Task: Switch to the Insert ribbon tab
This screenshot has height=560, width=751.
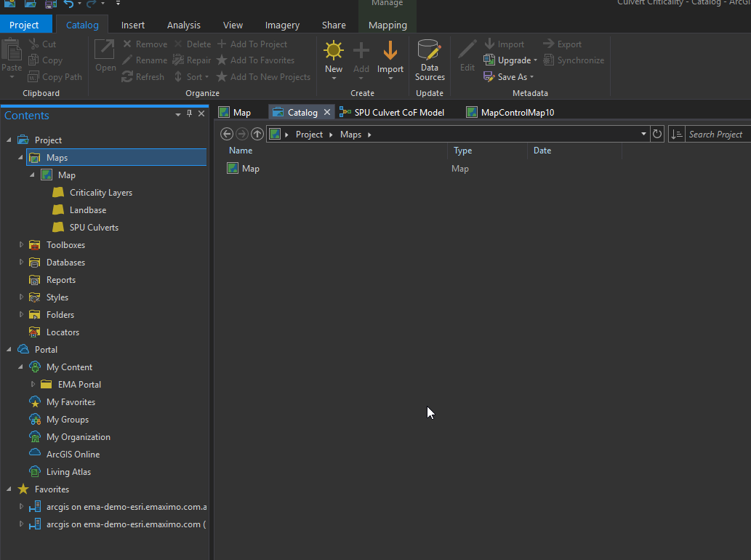Action: [x=132, y=25]
